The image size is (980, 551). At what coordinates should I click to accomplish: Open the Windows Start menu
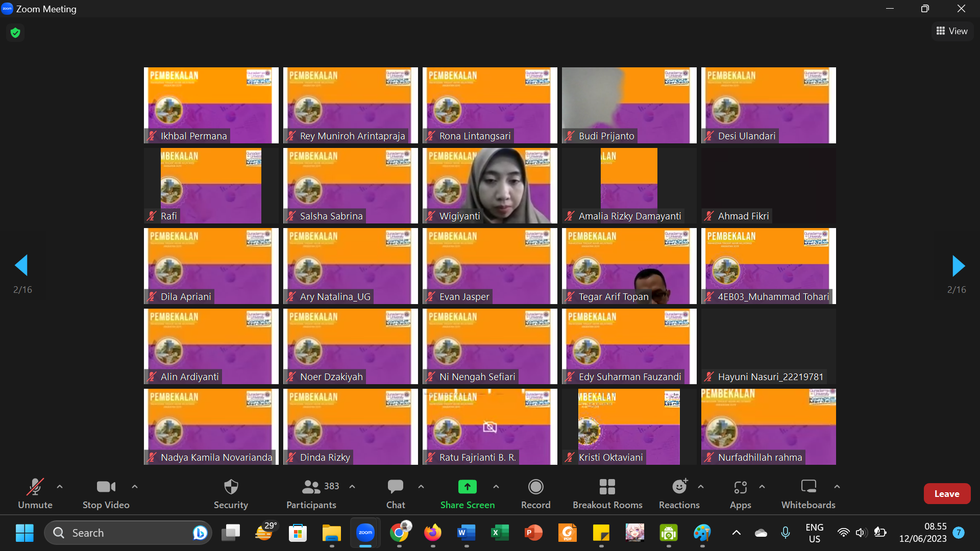[x=24, y=533]
